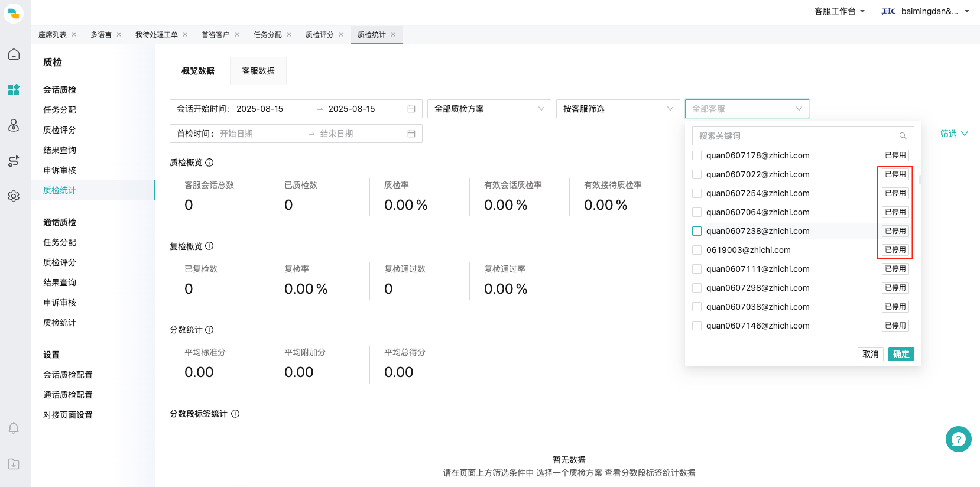Select the 客服数据 tab

tap(258, 71)
